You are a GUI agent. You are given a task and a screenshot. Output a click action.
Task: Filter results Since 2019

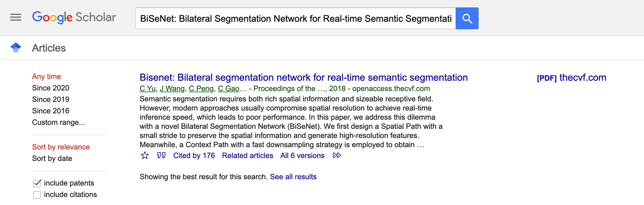click(50, 99)
